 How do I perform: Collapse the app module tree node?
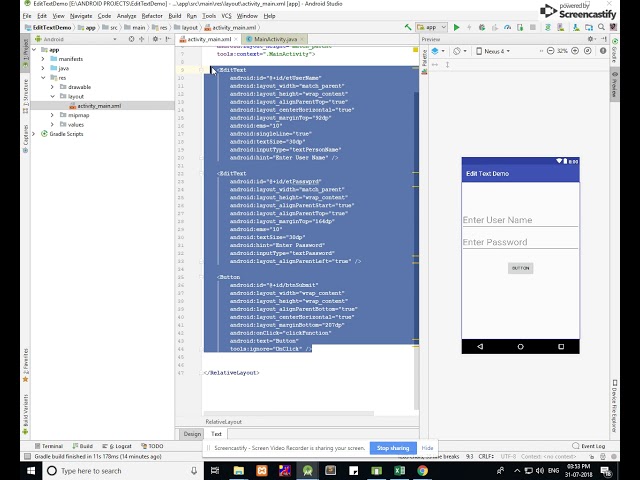tap(34, 50)
